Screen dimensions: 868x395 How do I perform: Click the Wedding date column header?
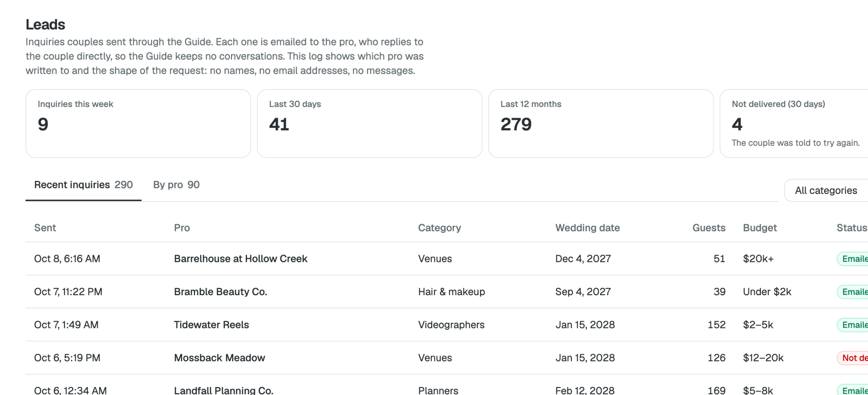tap(587, 228)
